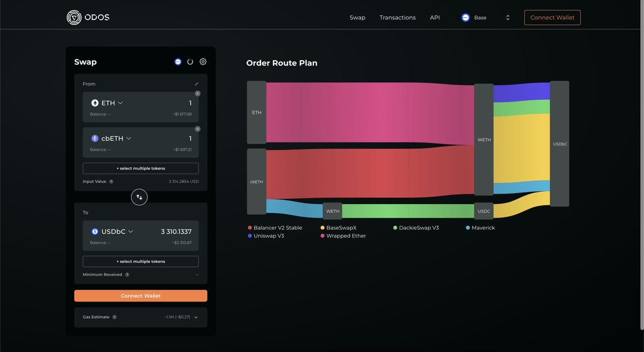Remove the cbETH input token

pyautogui.click(x=198, y=129)
